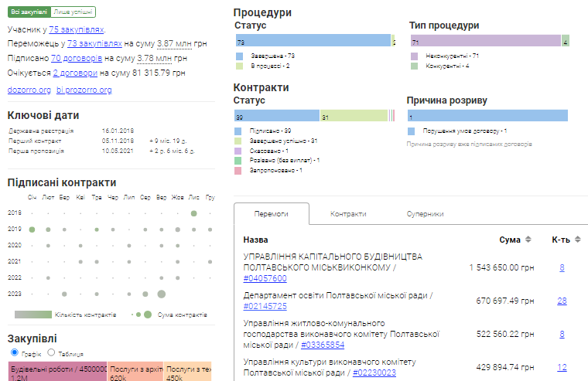
Task: Sort winners table by Сума column
Action: (x=528, y=240)
